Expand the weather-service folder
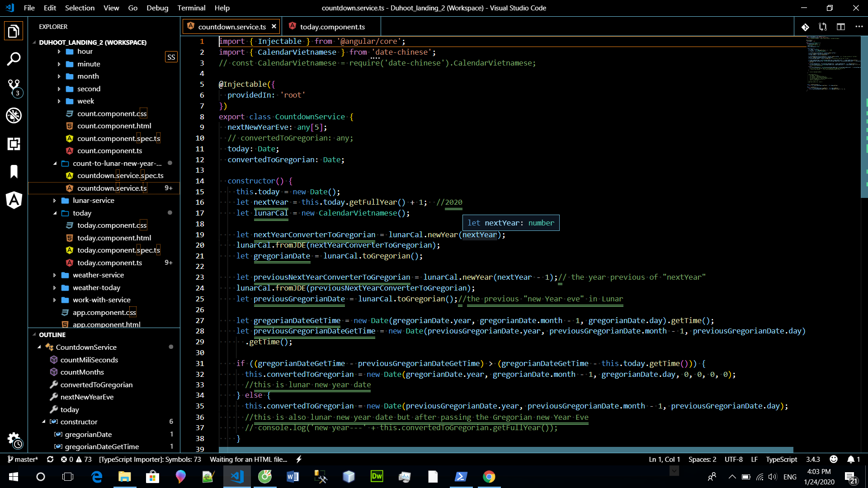 98,275
